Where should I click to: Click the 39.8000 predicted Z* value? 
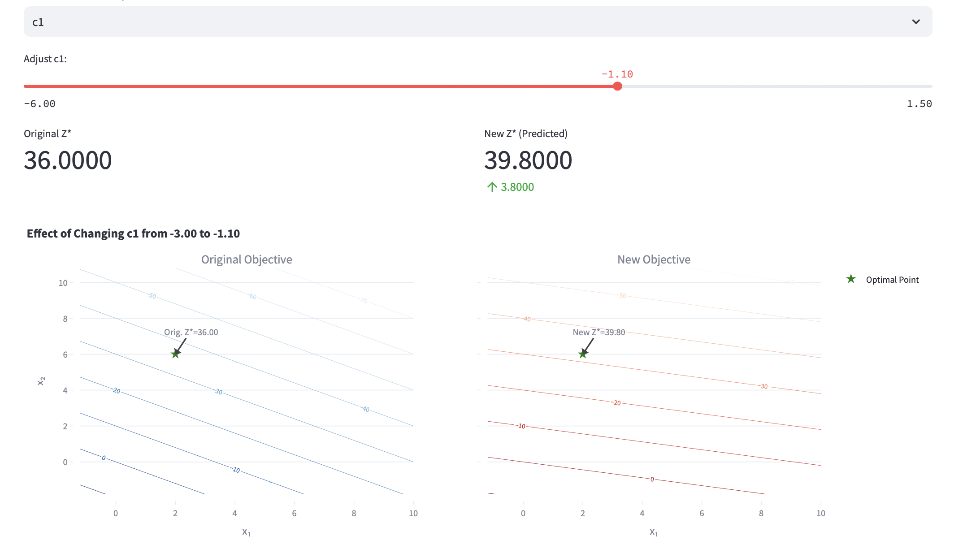[x=528, y=160]
